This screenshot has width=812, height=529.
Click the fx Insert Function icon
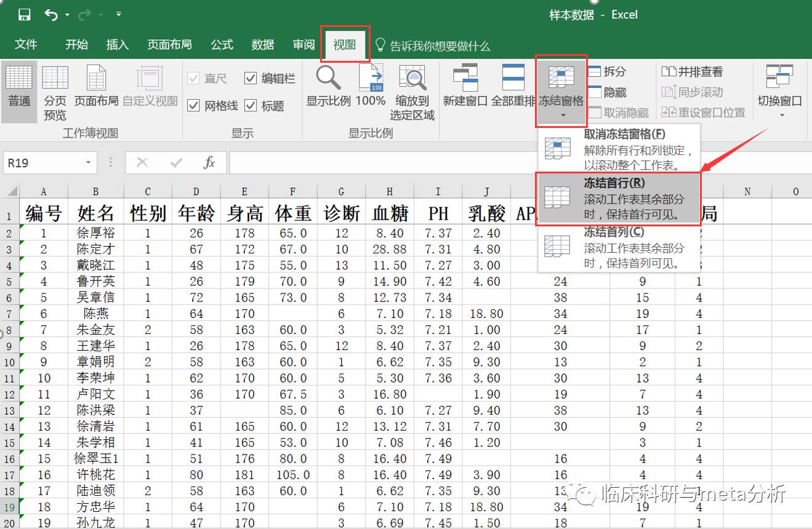coord(209,163)
